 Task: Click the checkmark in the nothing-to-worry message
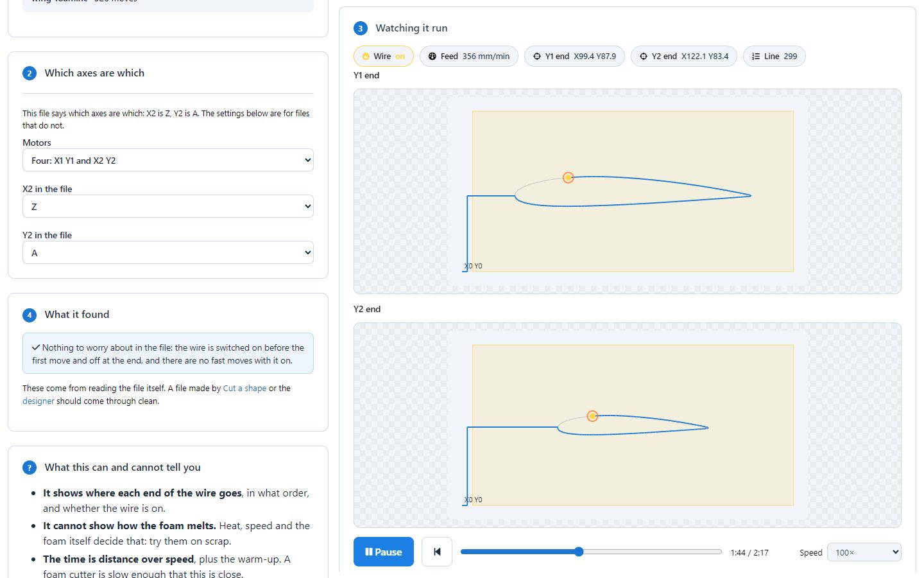coord(36,347)
